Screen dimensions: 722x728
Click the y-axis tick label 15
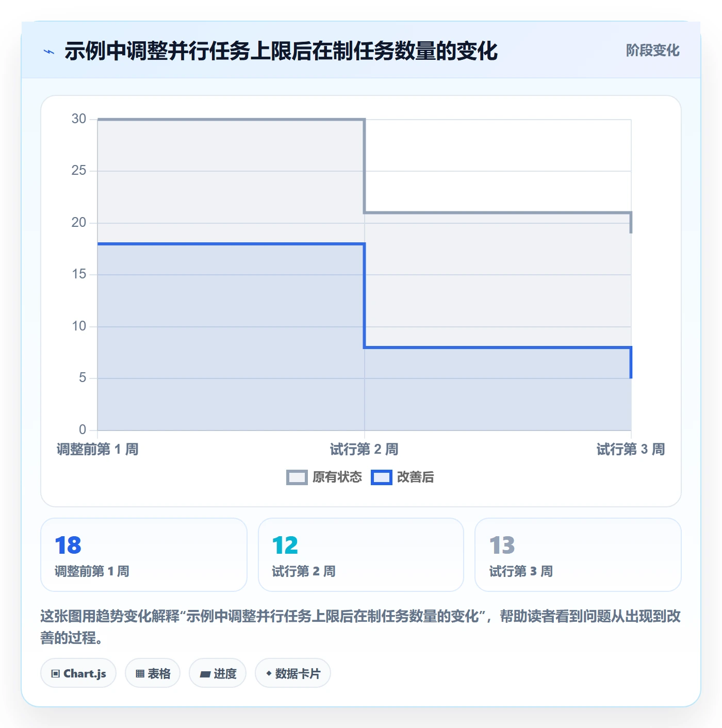[x=79, y=274]
